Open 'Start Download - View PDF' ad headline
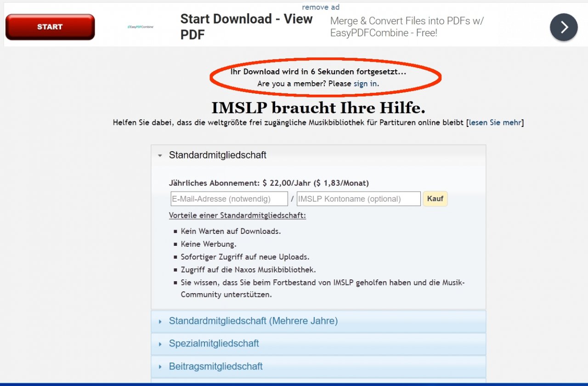This screenshot has width=588, height=386. click(246, 26)
